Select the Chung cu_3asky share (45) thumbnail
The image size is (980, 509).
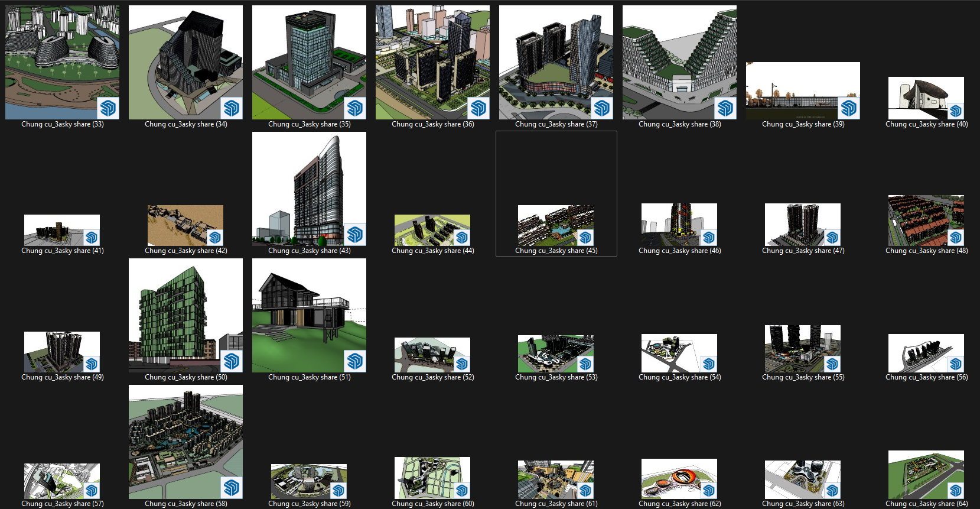pyautogui.click(x=556, y=225)
